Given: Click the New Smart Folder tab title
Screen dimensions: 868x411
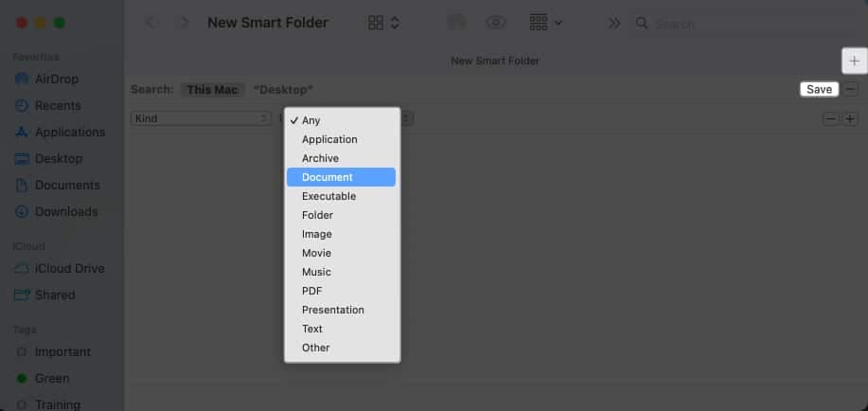Looking at the screenshot, I should (495, 61).
